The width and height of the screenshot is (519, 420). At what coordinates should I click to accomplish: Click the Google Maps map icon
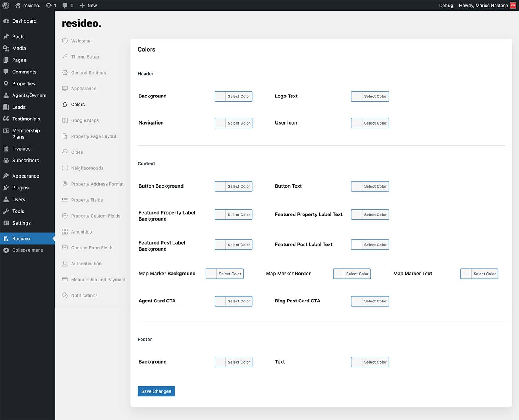65,120
